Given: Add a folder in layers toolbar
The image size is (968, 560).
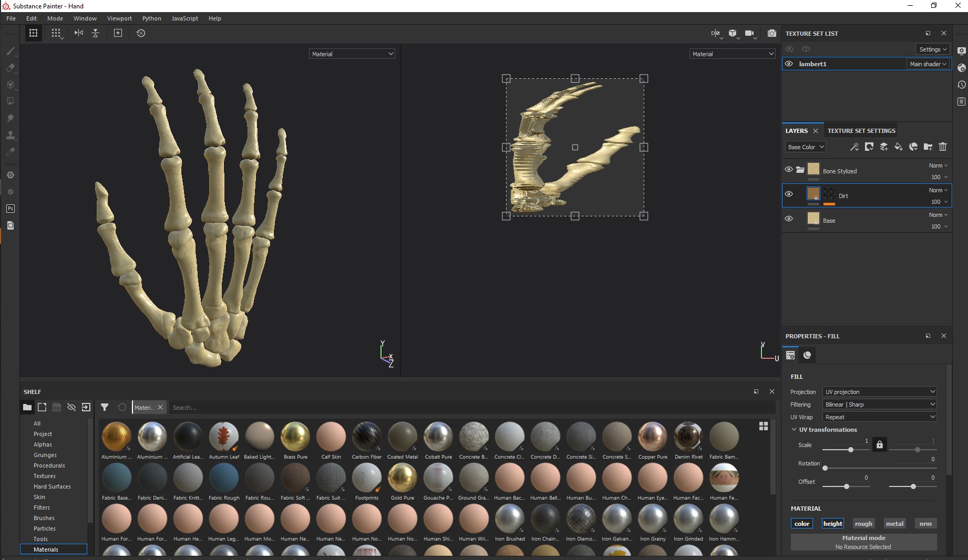Looking at the screenshot, I should click(928, 147).
